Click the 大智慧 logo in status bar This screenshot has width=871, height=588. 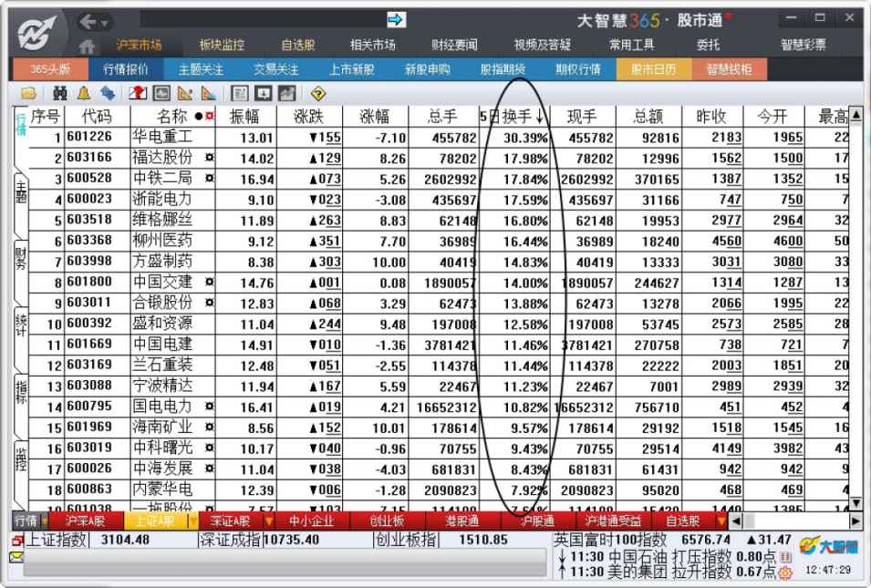829,547
